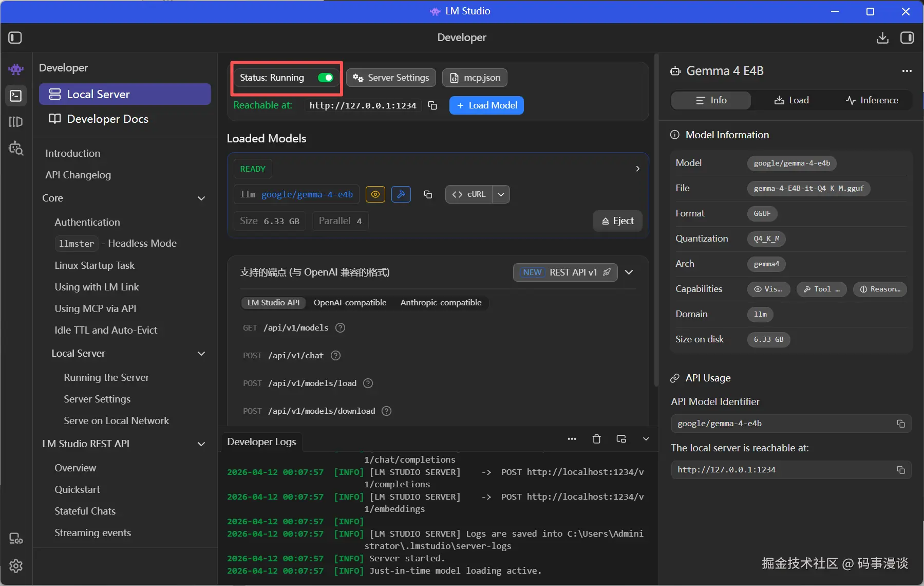The width and height of the screenshot is (924, 586).
Task: Copy the API Model Identifier
Action: coord(900,424)
